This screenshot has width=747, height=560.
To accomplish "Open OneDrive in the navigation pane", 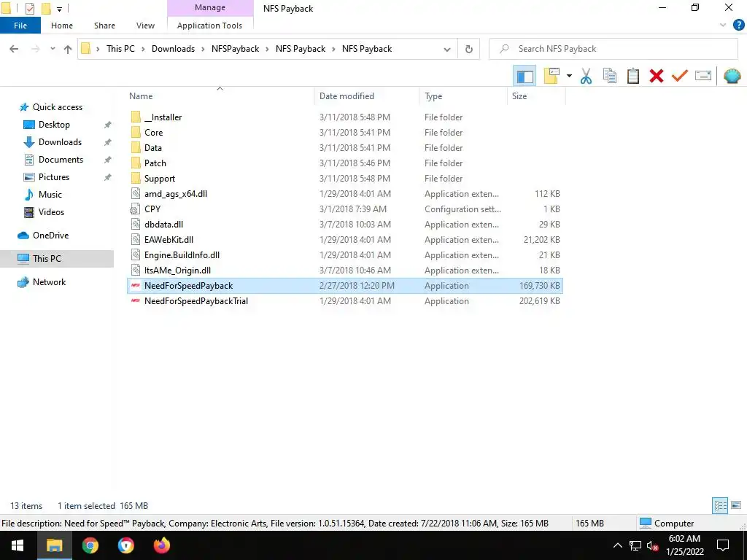I will [x=50, y=236].
